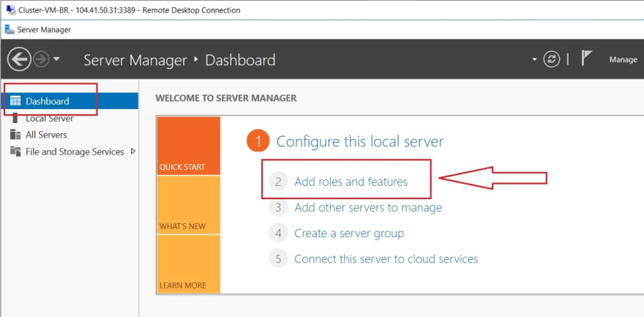The height and width of the screenshot is (317, 644).
Task: Click the File and Storage Services icon
Action: (x=15, y=152)
